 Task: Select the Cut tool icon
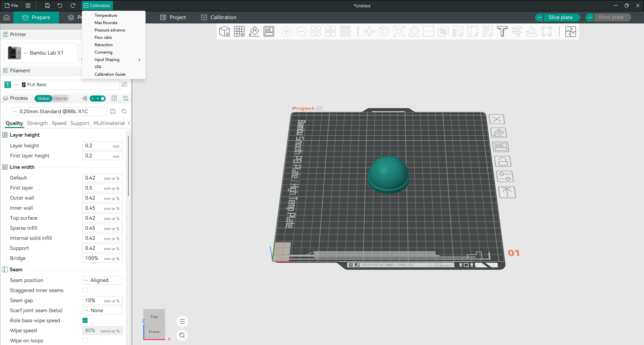(x=428, y=31)
